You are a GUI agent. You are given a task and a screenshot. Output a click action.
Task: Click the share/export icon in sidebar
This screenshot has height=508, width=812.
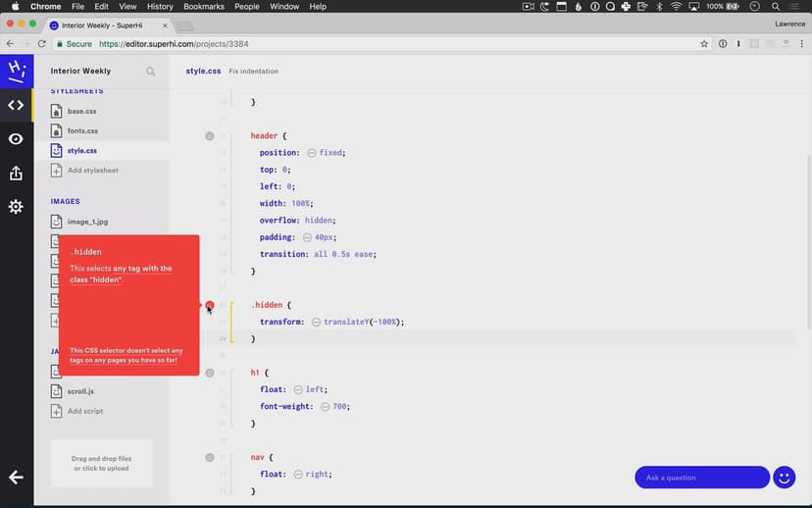tap(16, 174)
